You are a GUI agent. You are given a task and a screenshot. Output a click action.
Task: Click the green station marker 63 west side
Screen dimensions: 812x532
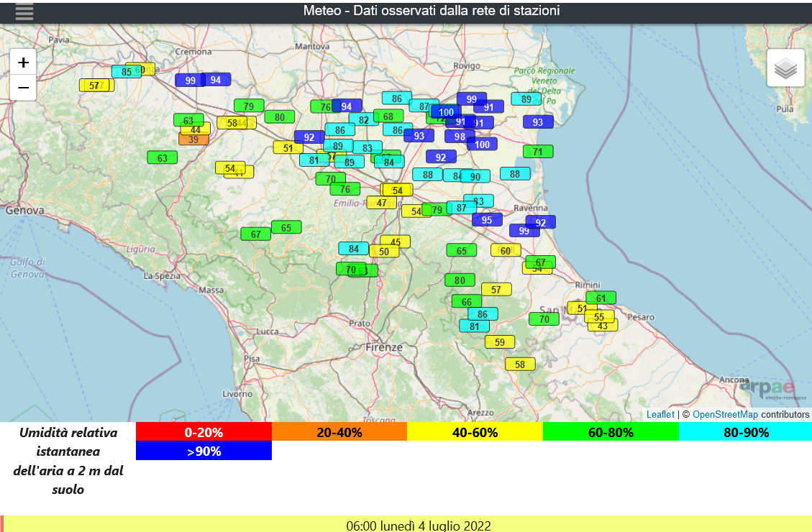pos(163,158)
